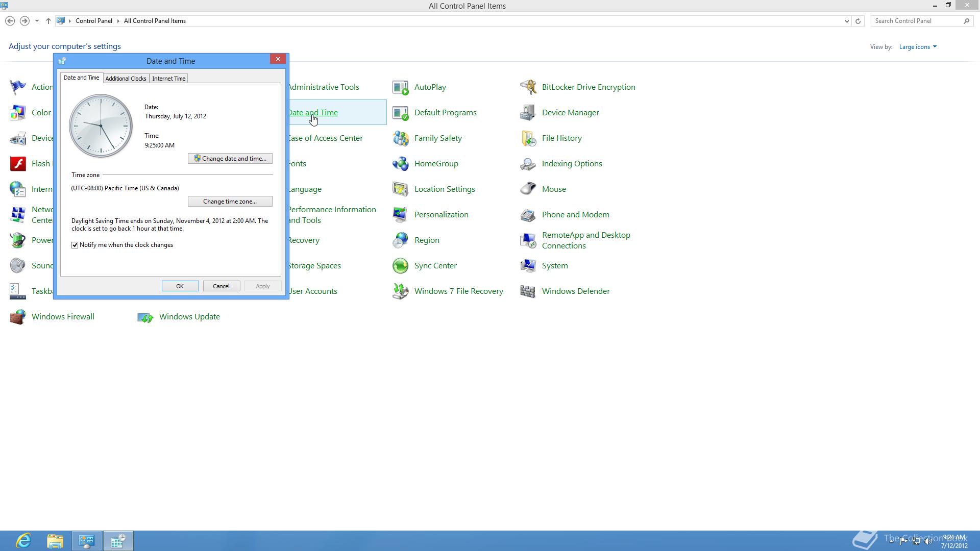The width and height of the screenshot is (980, 551).
Task: Click Change date and time button
Action: pyautogui.click(x=230, y=159)
